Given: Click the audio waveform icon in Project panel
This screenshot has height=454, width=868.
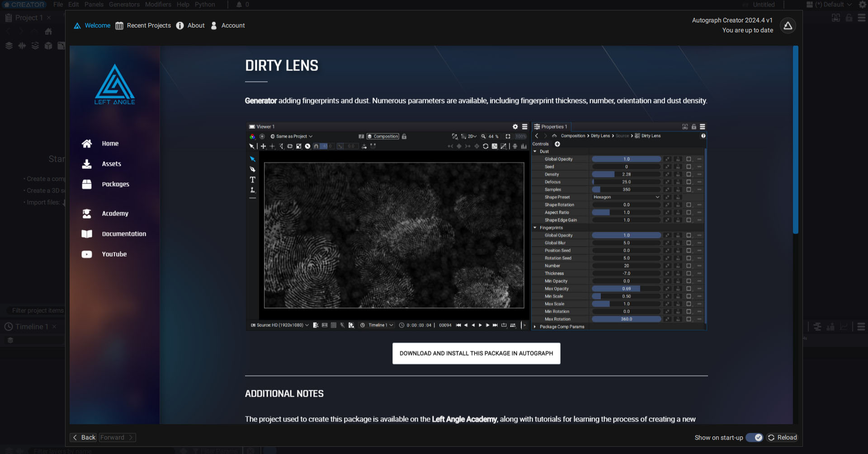Looking at the screenshot, I should [x=22, y=46].
